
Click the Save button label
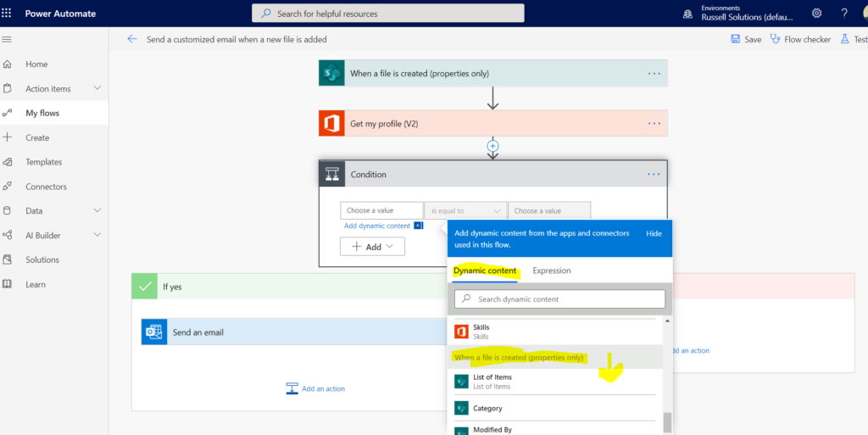click(753, 39)
